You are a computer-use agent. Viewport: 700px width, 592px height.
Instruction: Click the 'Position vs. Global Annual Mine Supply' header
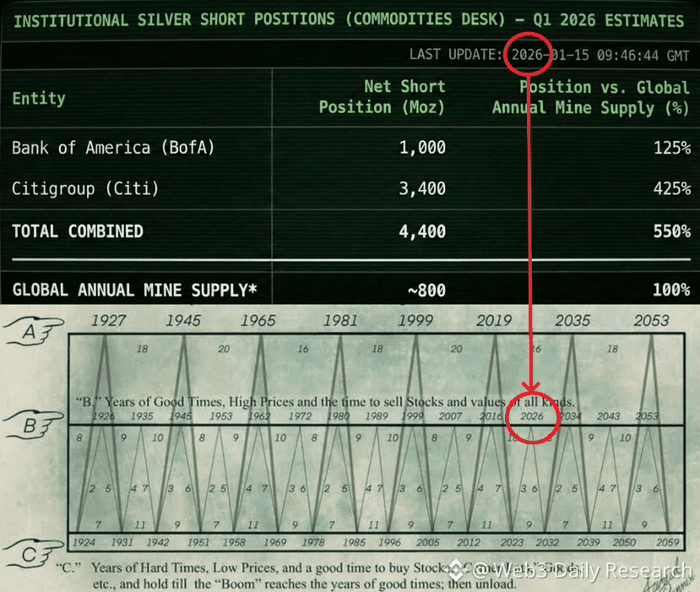click(x=591, y=97)
